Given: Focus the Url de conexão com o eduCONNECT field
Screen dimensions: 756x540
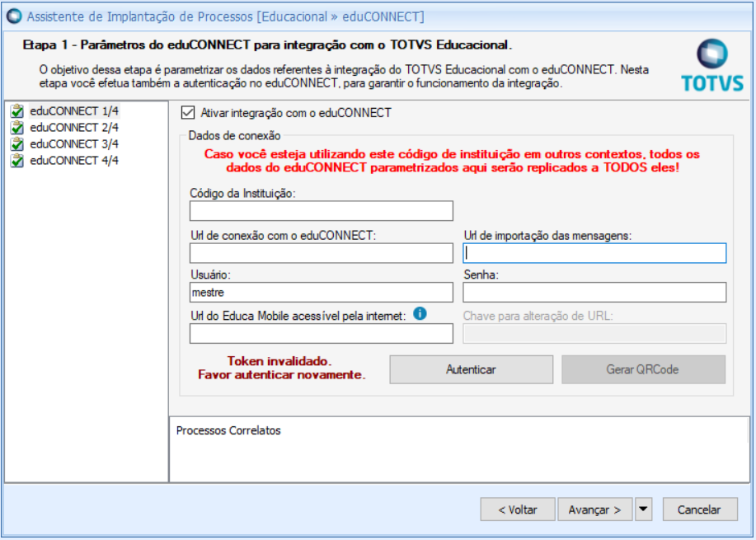Looking at the screenshot, I should [x=322, y=252].
